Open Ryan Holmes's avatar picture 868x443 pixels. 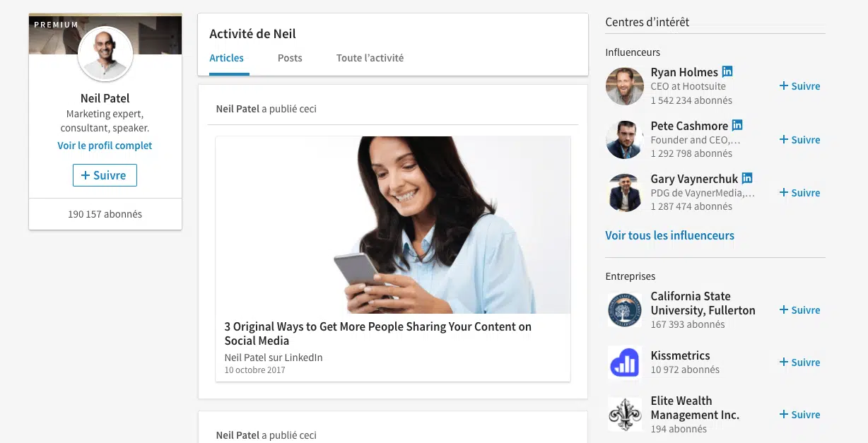624,86
